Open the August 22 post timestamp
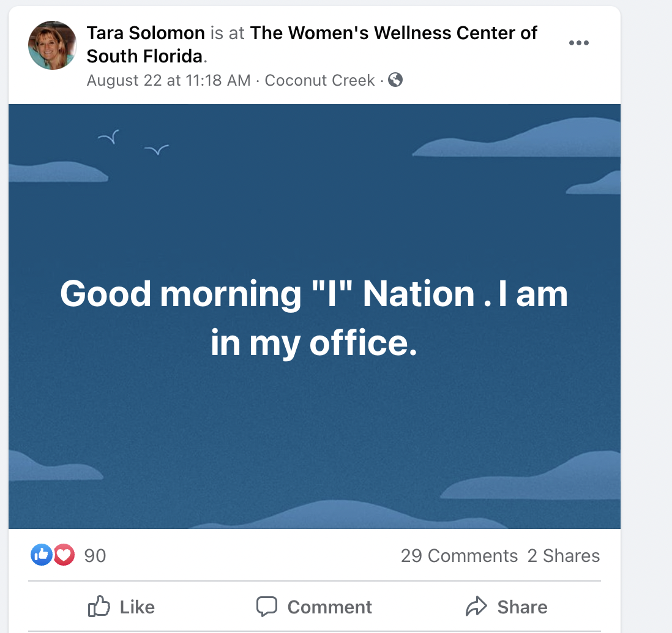 168,80
